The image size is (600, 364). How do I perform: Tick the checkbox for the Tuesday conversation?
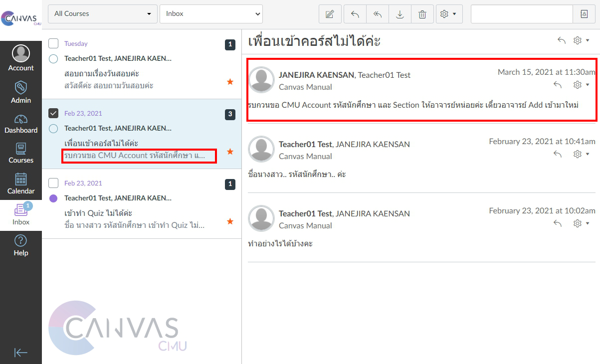53,43
